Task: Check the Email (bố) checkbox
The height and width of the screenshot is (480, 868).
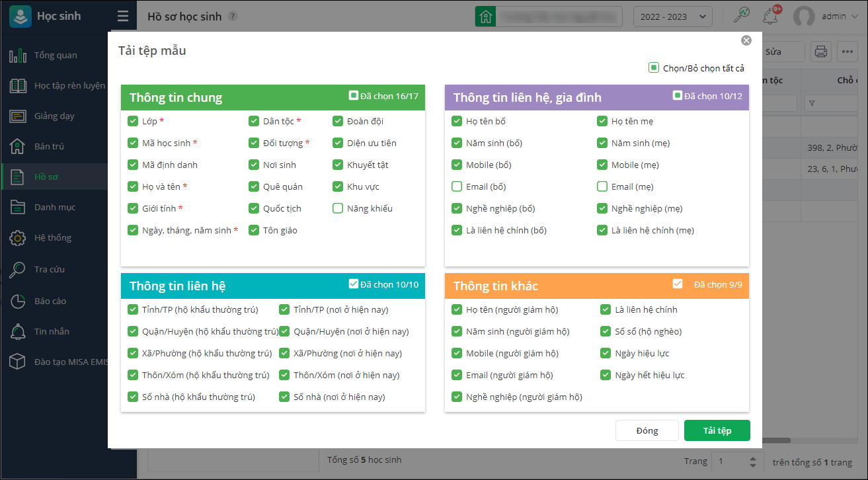Action: pyautogui.click(x=457, y=186)
